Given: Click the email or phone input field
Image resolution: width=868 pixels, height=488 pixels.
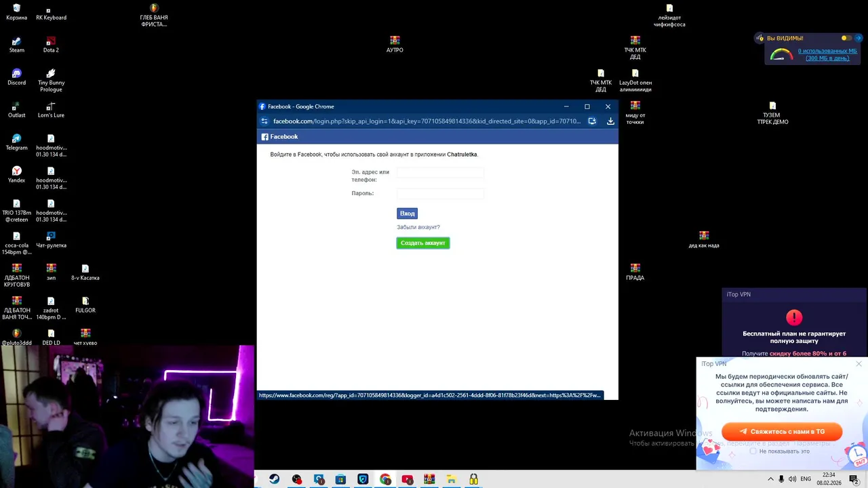Looking at the screenshot, I should click(440, 173).
